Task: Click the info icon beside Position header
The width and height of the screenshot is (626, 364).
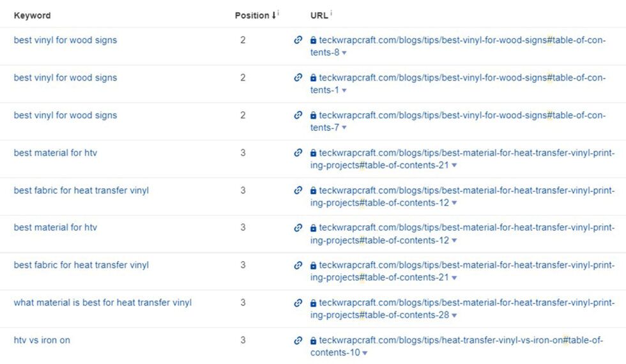Action: 279,13
